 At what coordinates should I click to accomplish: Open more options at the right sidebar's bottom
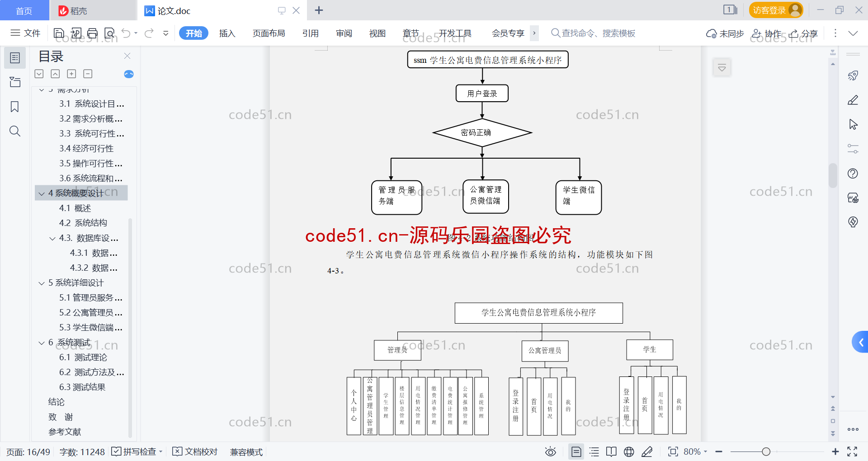pyautogui.click(x=853, y=429)
